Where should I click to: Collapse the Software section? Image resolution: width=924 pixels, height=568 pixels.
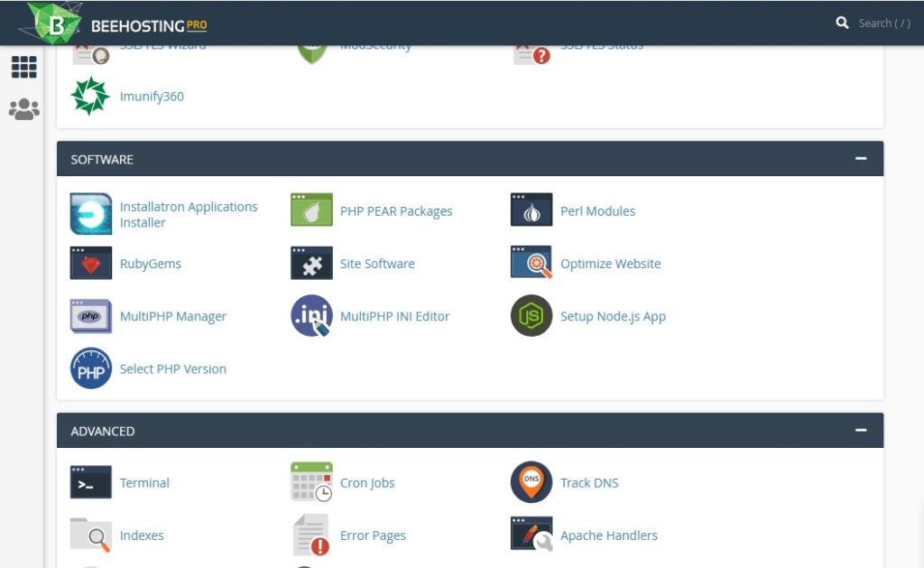pyautogui.click(x=861, y=158)
